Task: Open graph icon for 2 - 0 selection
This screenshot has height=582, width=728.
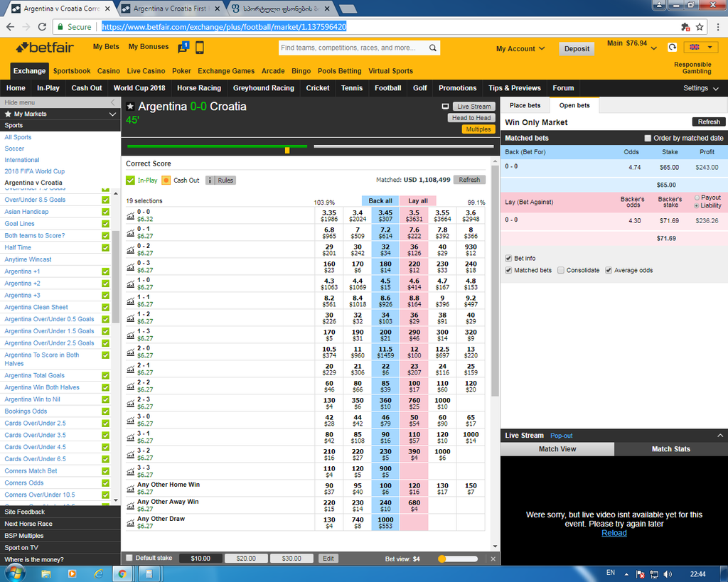Action: (131, 352)
